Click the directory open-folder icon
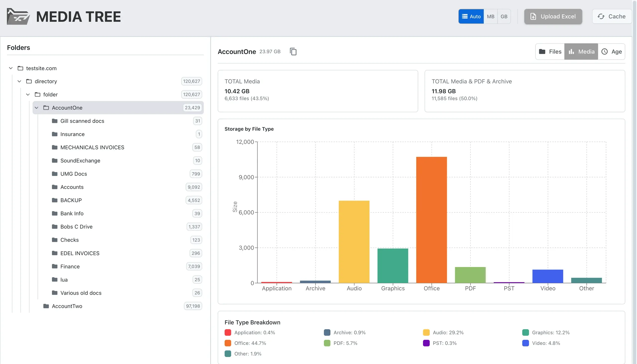This screenshot has width=637, height=364. tap(29, 81)
